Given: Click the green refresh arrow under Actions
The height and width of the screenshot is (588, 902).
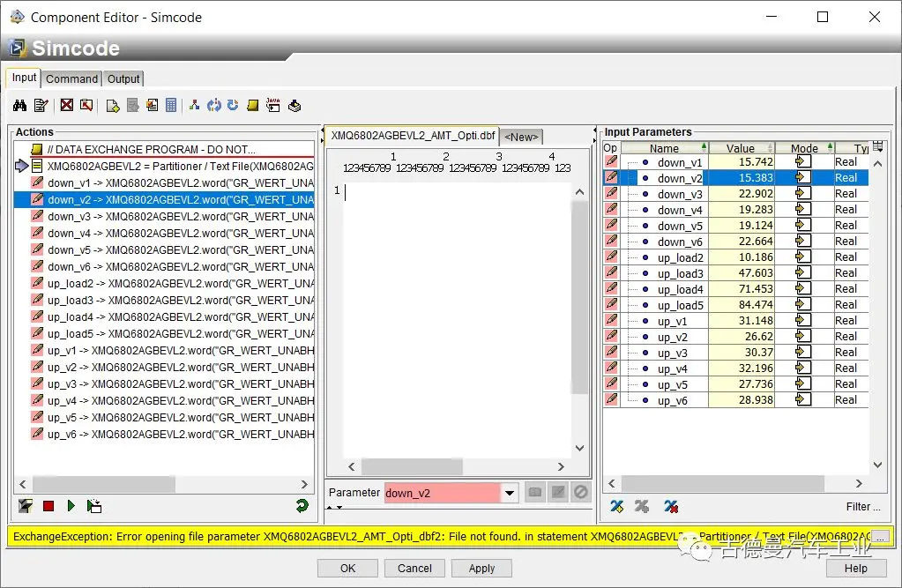Looking at the screenshot, I should (x=302, y=506).
